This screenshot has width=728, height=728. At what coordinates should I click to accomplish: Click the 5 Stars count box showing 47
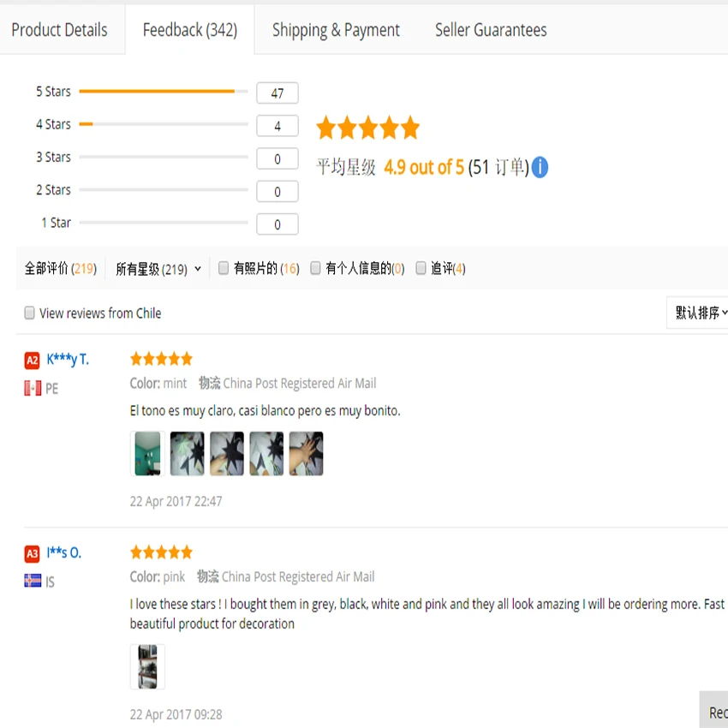(x=277, y=93)
